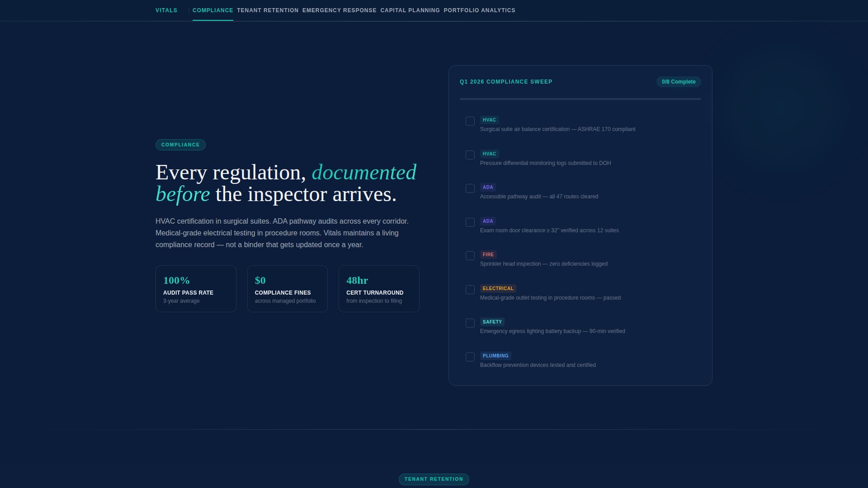
Task: Click text 'Backflow prevention devices tested and certified'
Action: (538, 365)
